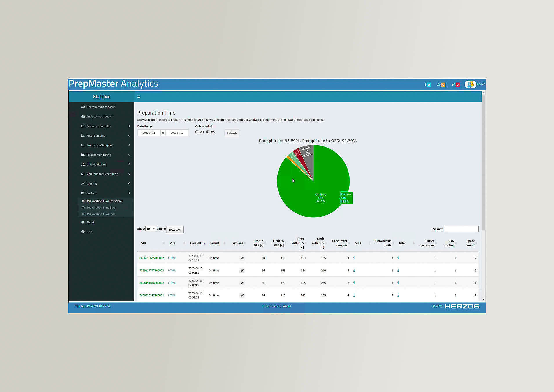Expand the Reference Samples menu

point(129,126)
